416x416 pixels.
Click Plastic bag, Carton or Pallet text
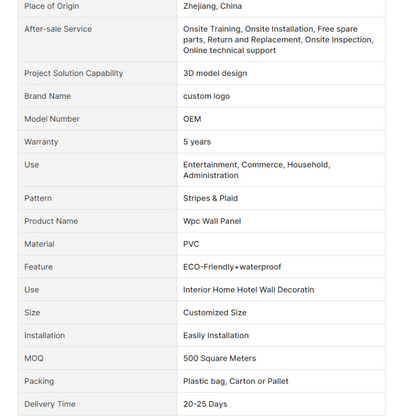point(236,381)
